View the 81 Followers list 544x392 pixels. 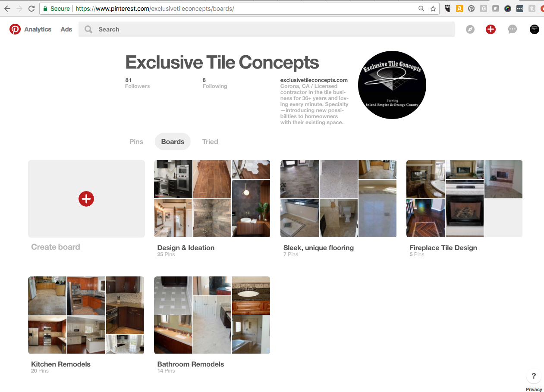click(137, 83)
